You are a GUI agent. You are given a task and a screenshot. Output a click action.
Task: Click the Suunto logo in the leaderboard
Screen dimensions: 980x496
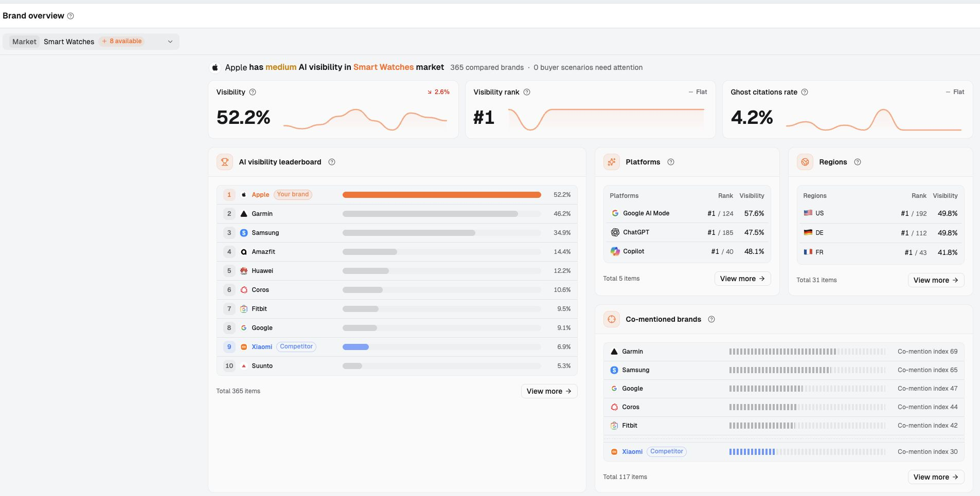point(244,366)
